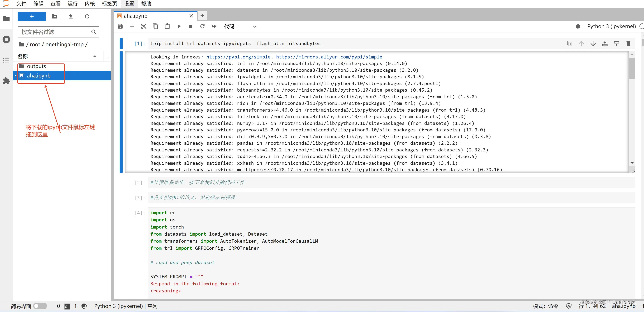Cut the selected cell with the scissors icon
Screen dimensions: 644x312
tap(144, 27)
